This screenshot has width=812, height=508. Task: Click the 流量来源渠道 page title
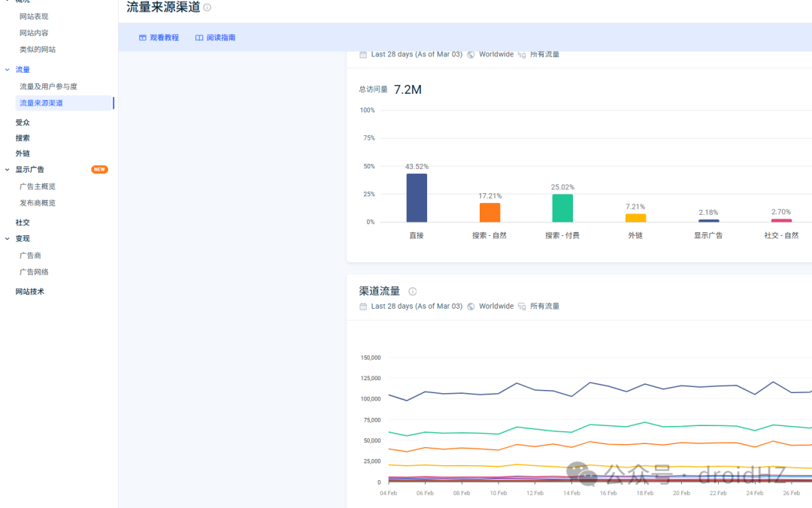coord(163,8)
